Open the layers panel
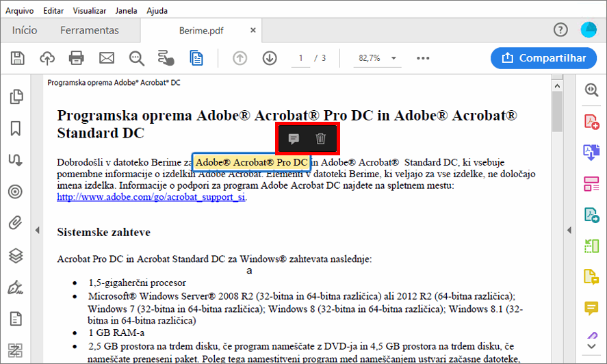This screenshot has height=364, width=607. click(16, 256)
